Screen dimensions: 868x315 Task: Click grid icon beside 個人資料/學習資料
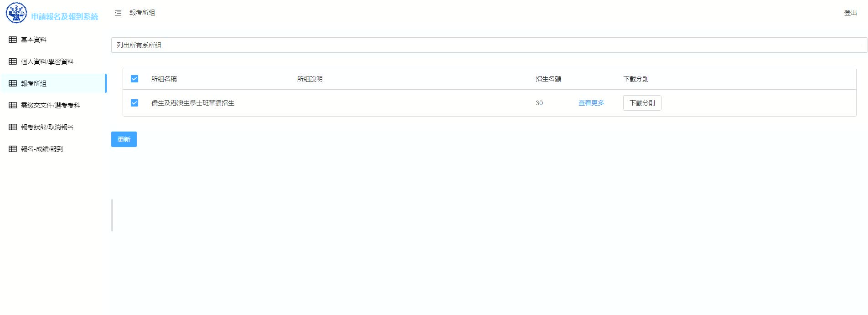[x=13, y=61]
